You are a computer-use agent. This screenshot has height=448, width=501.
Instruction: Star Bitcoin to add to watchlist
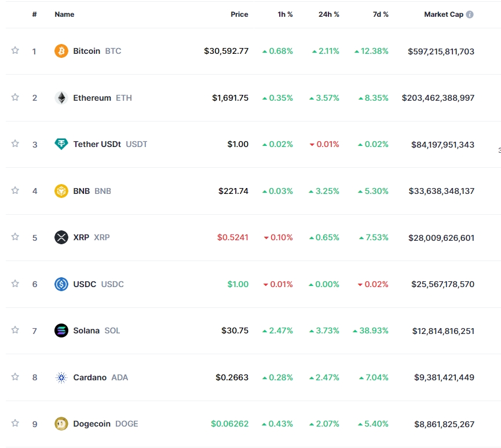[x=15, y=50]
